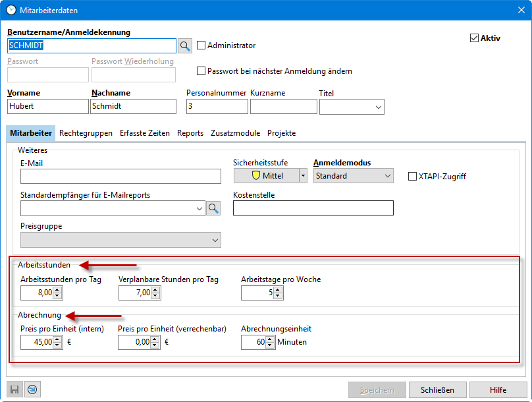The height and width of the screenshot is (402, 532).
Task: Check 'Passwort bei nächster Anmeldung ändern'
Action: pyautogui.click(x=203, y=72)
